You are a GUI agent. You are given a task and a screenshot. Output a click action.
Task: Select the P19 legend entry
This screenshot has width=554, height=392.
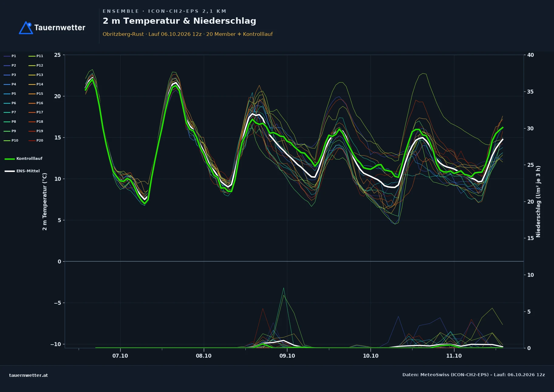coord(36,131)
